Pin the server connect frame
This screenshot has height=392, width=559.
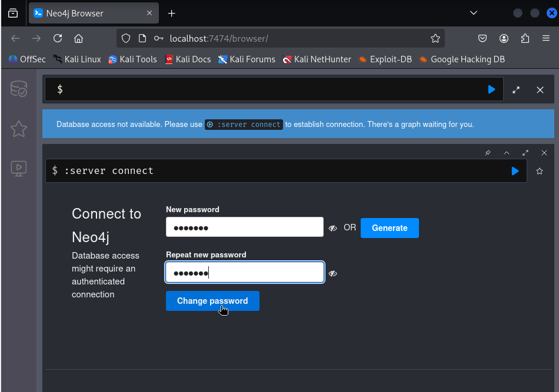tap(488, 153)
